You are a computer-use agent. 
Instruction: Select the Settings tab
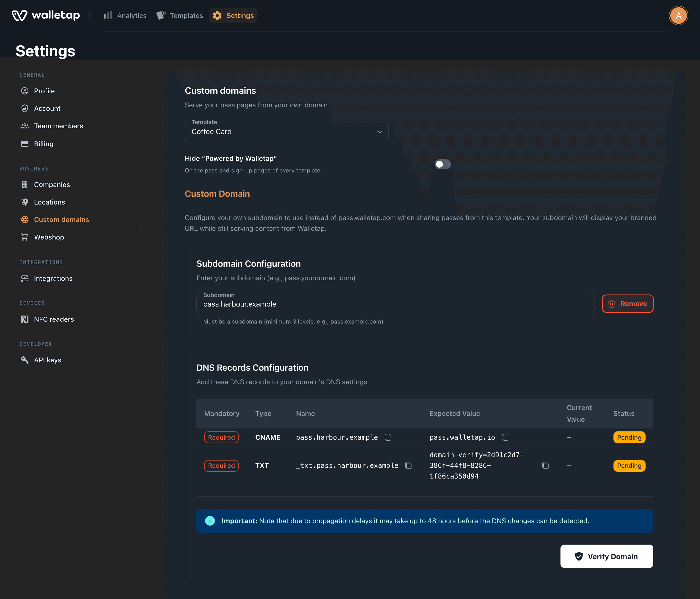233,16
